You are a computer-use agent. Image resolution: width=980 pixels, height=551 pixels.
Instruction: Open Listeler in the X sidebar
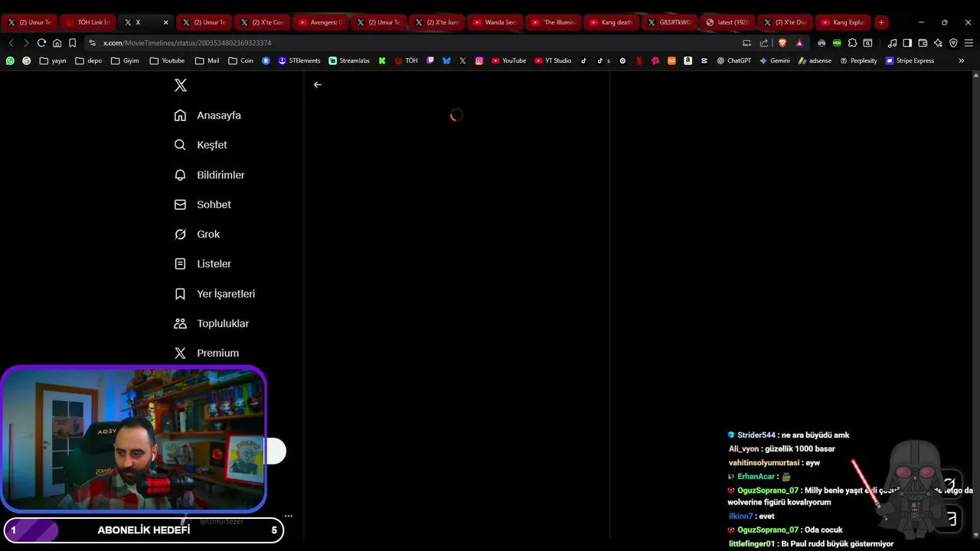(202, 264)
